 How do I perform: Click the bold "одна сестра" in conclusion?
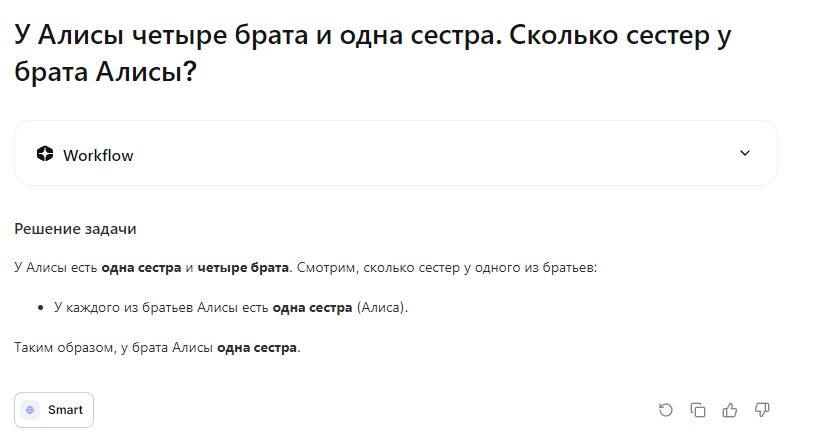[257, 348]
